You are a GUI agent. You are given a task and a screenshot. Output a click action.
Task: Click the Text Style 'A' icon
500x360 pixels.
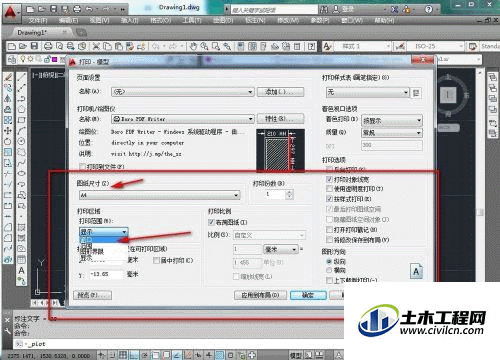pos(327,46)
